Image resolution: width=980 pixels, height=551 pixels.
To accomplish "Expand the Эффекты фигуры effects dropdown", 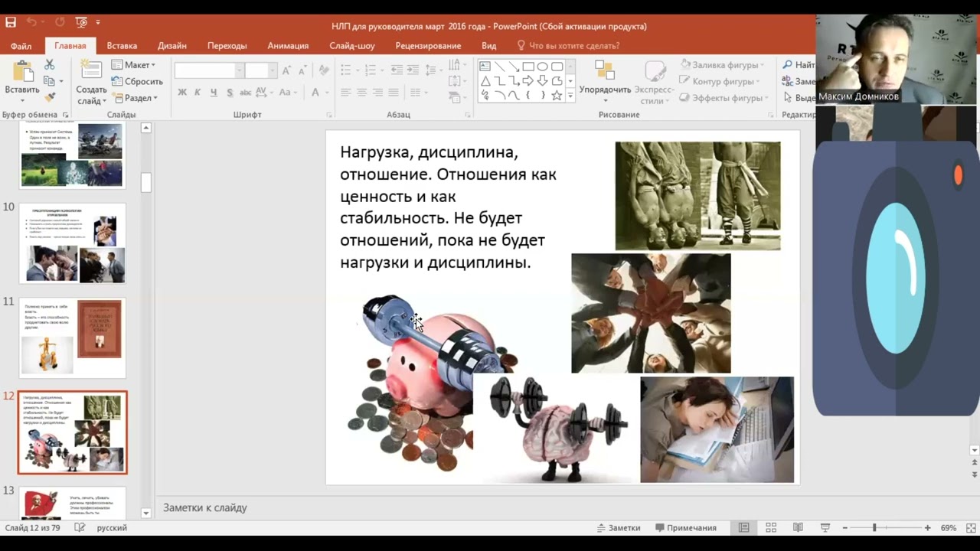I will click(x=723, y=98).
